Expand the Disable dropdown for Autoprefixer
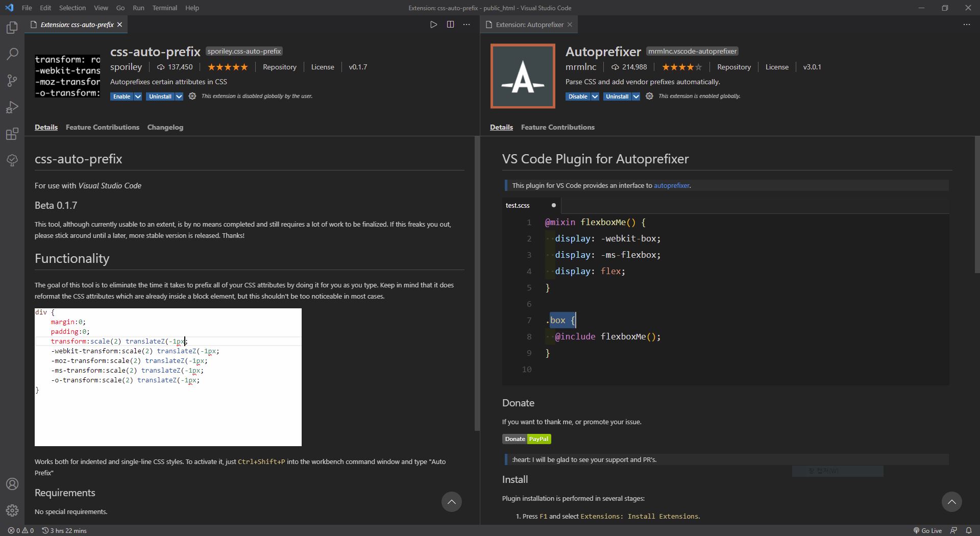The height and width of the screenshot is (536, 980). click(x=595, y=96)
